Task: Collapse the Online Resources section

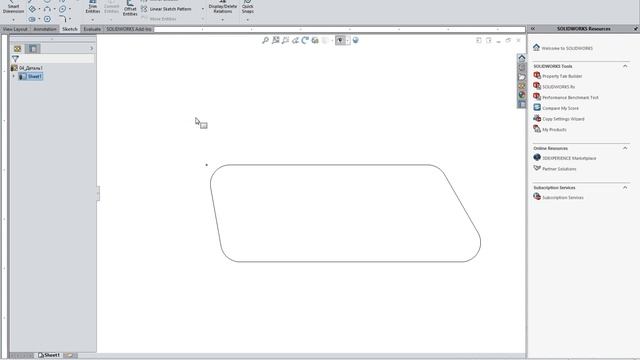Action: click(x=625, y=148)
